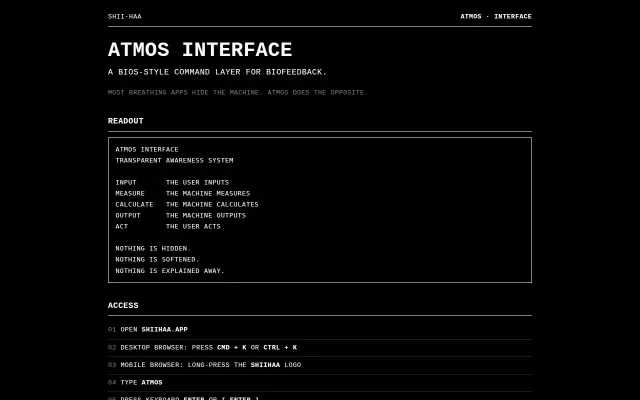Screen dimensions: 640x400
Task: Select the READOUT section heading
Action: coord(126,121)
